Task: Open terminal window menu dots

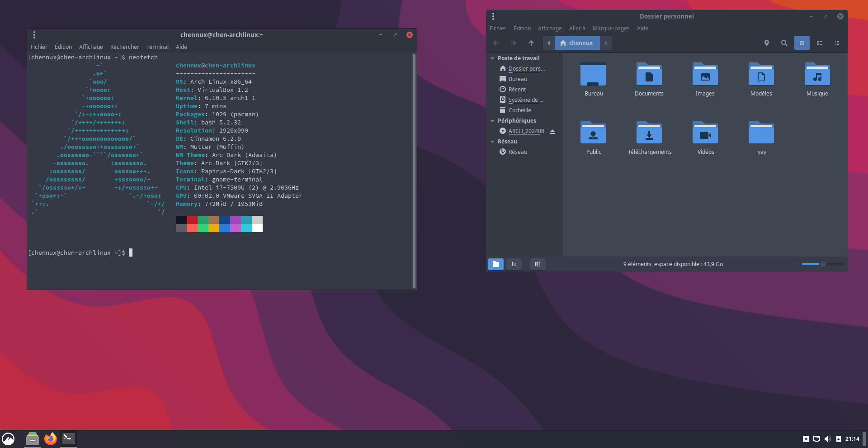Action: point(34,35)
